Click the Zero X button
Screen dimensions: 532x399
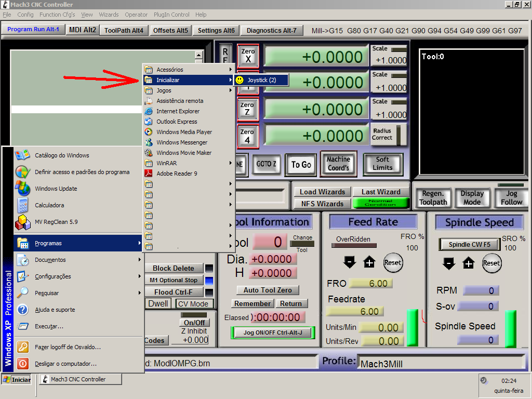tap(248, 56)
